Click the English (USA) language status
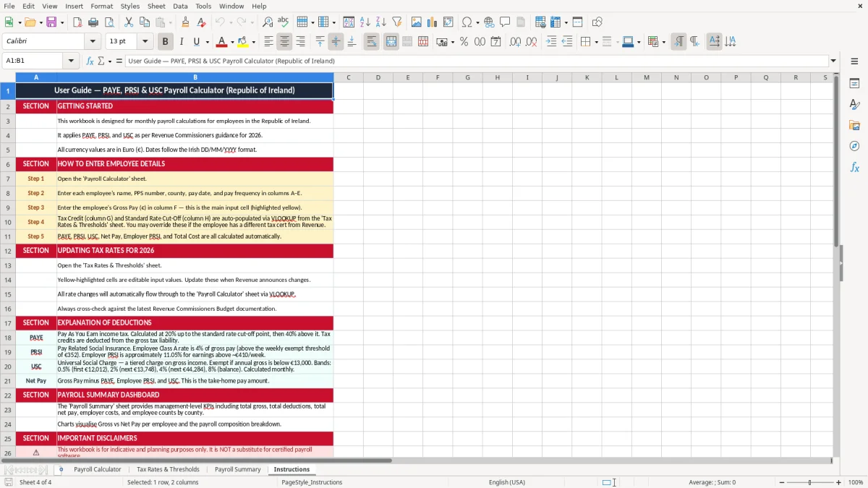 [x=507, y=482]
